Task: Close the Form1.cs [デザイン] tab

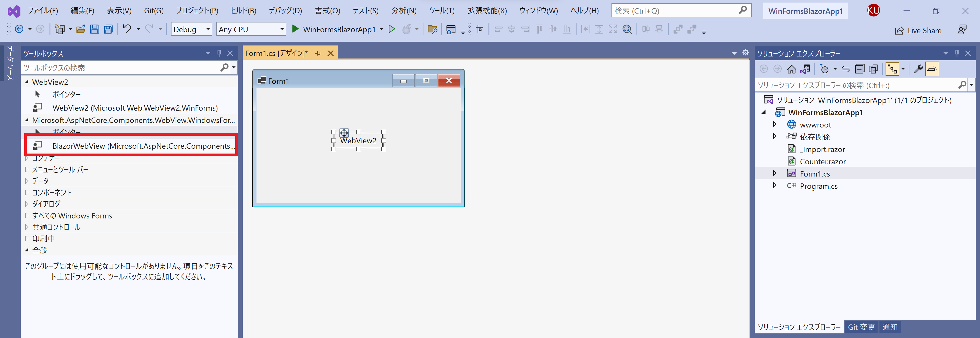Action: click(x=330, y=53)
